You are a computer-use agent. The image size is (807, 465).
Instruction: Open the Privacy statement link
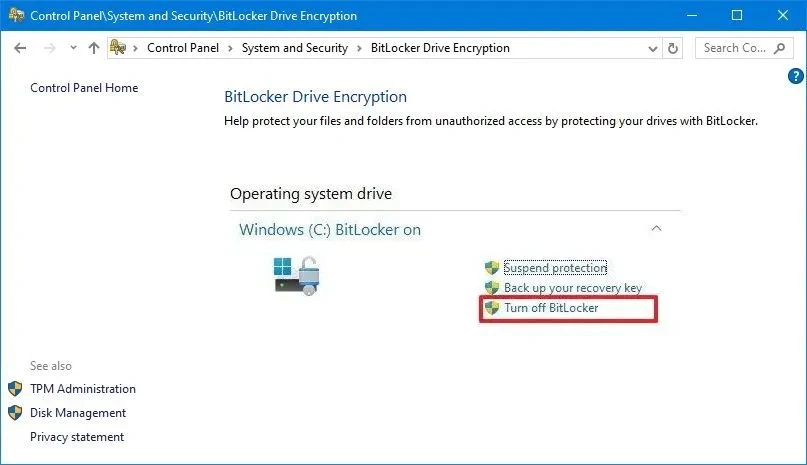point(77,437)
